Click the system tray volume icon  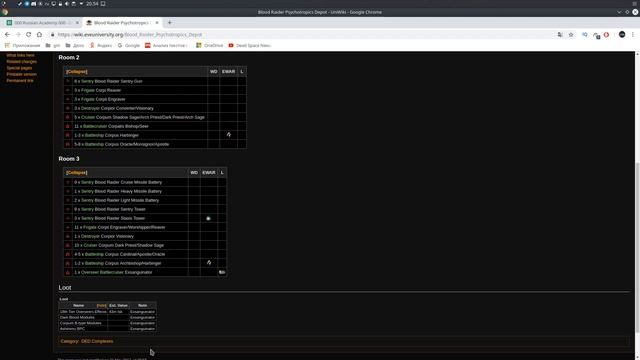point(67,4)
